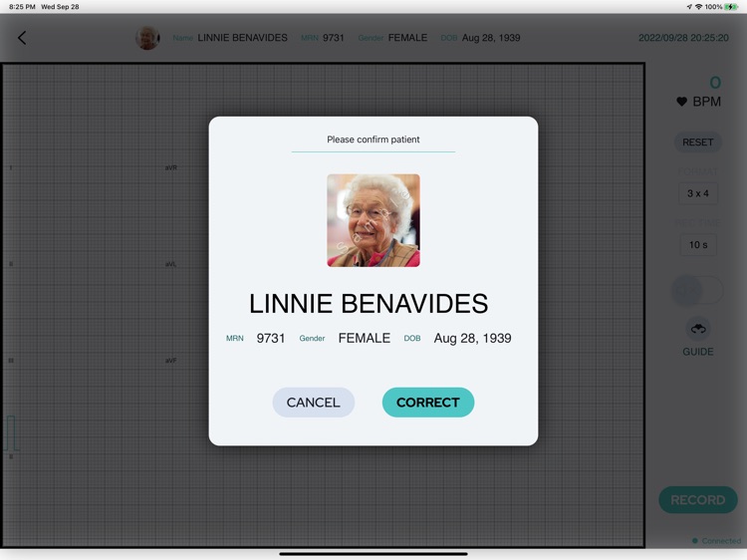Tap the home indicator bar at bottom
747x560 pixels.
click(373, 554)
